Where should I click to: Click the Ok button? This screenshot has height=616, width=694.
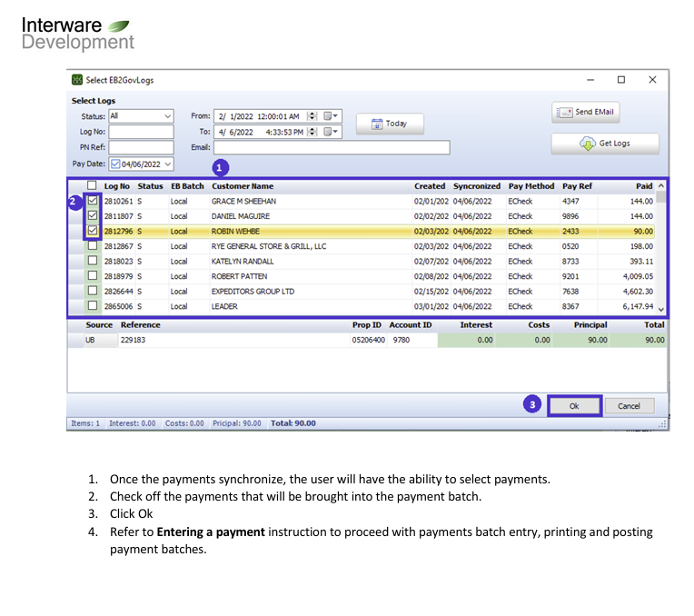574,405
